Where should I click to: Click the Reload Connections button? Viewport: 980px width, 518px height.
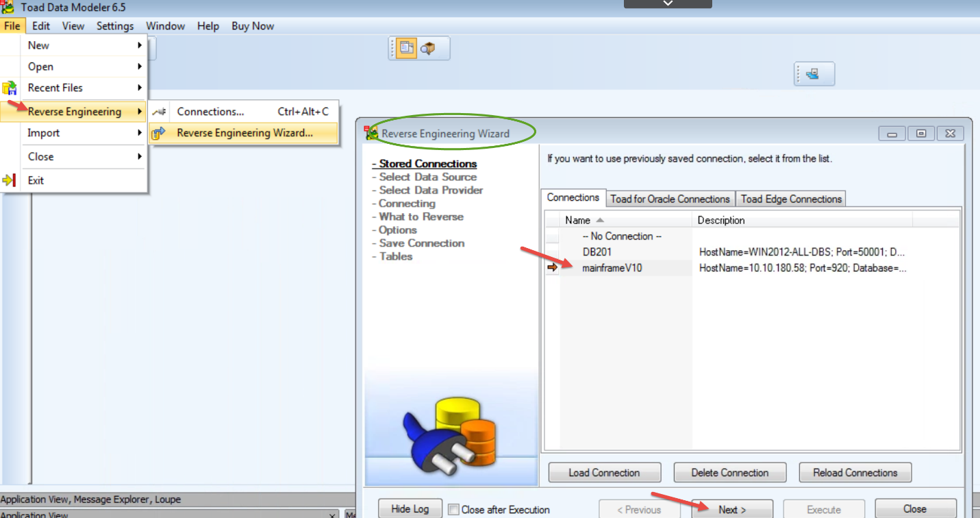coord(855,473)
